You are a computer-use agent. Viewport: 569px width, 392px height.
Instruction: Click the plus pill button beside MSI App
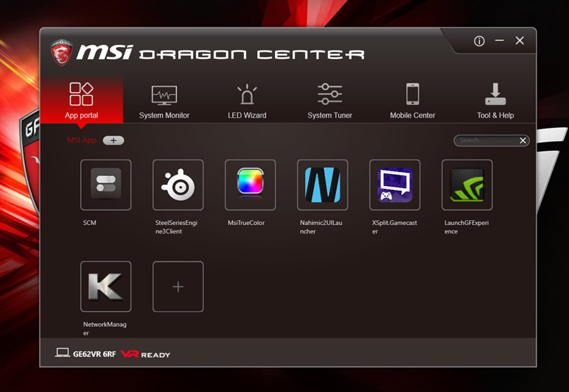click(113, 140)
